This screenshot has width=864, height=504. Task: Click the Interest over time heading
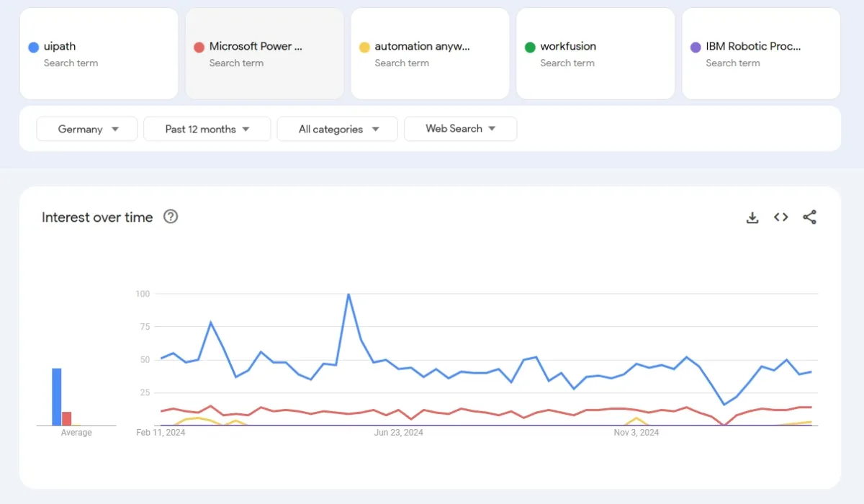coord(97,217)
